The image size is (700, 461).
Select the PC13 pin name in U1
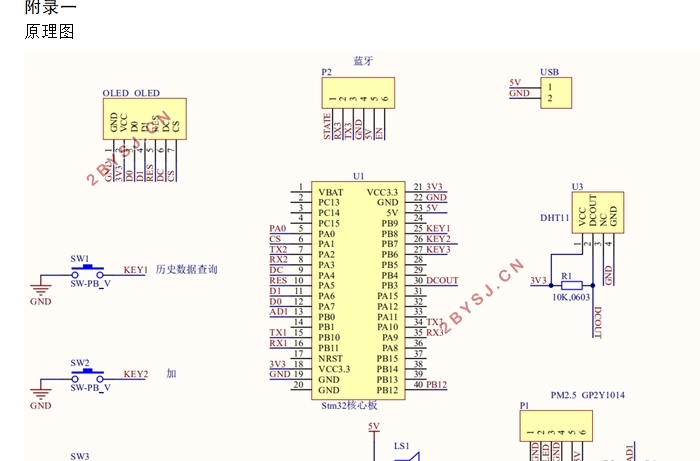coord(329,203)
